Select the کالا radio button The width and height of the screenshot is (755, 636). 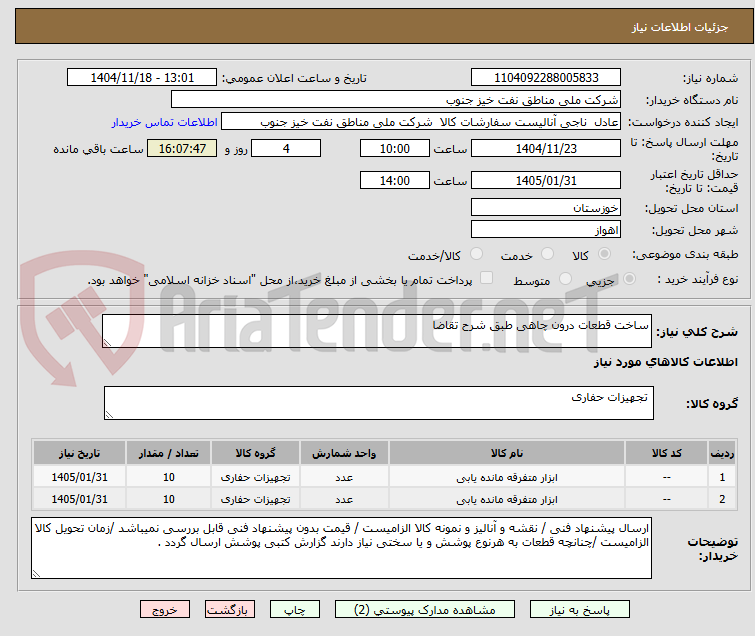click(x=604, y=254)
